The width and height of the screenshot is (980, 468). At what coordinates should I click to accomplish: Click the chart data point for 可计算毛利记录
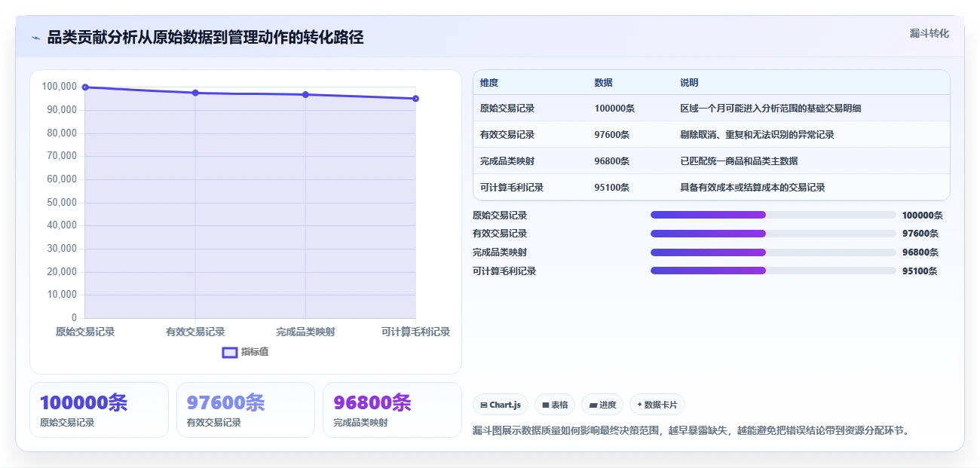tap(415, 99)
